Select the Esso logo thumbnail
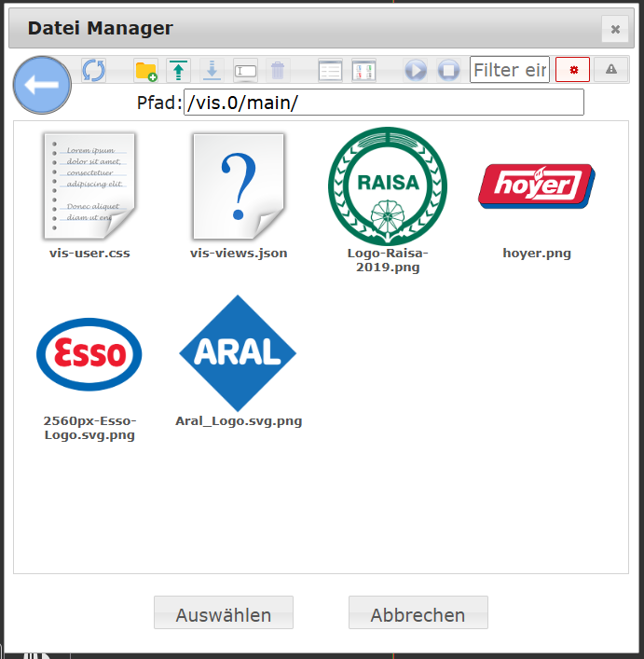644x659 pixels. pyautogui.click(x=89, y=354)
